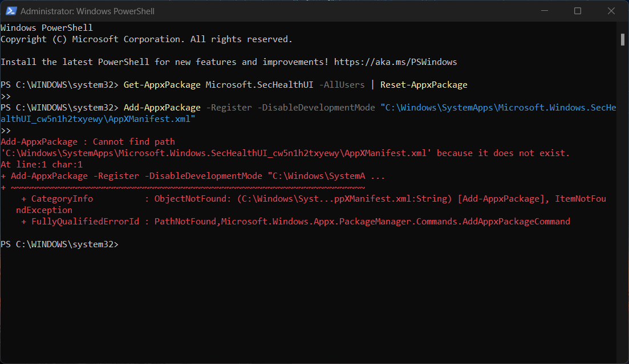This screenshot has width=629, height=364.
Task: Click the copyright notice line
Action: 145,39
